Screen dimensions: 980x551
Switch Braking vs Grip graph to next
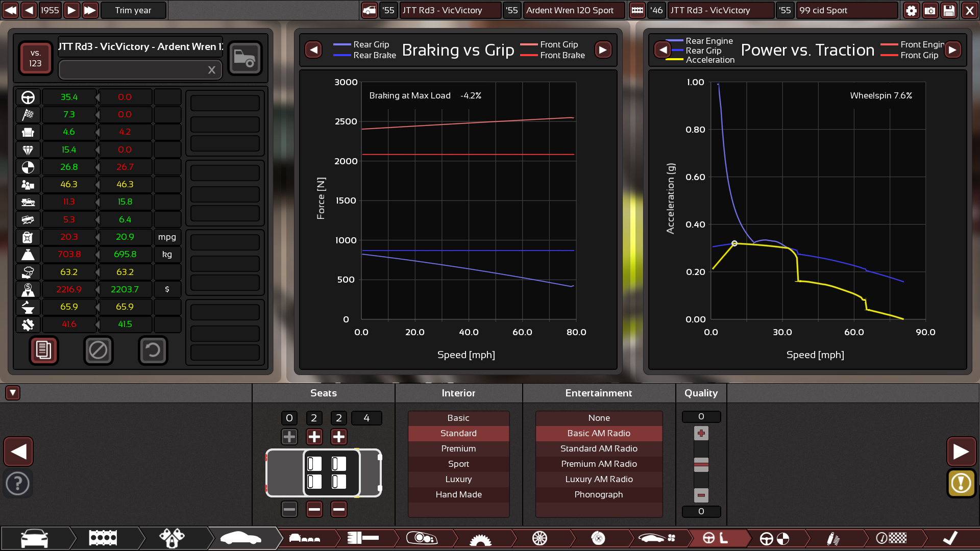603,49
